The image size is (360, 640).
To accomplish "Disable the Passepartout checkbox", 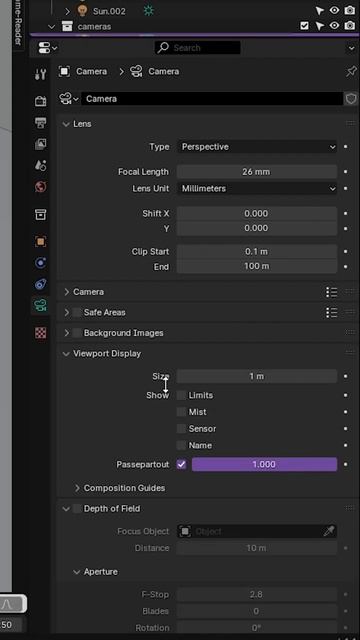I will click(182, 464).
